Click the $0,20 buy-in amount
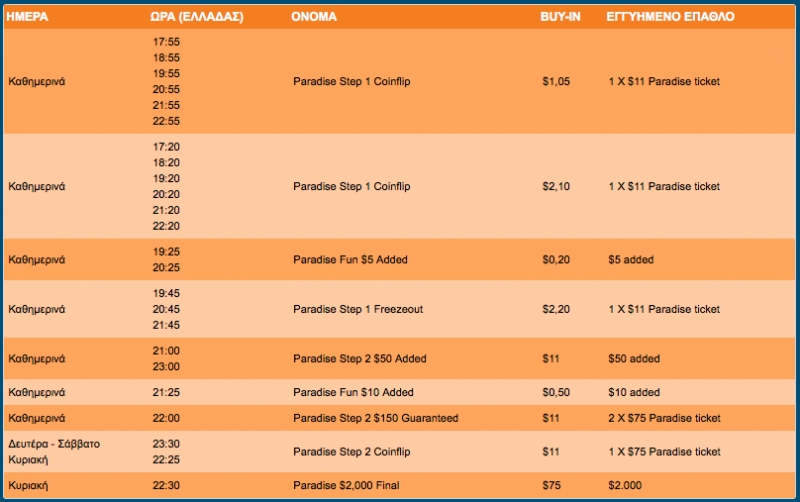 (x=555, y=260)
